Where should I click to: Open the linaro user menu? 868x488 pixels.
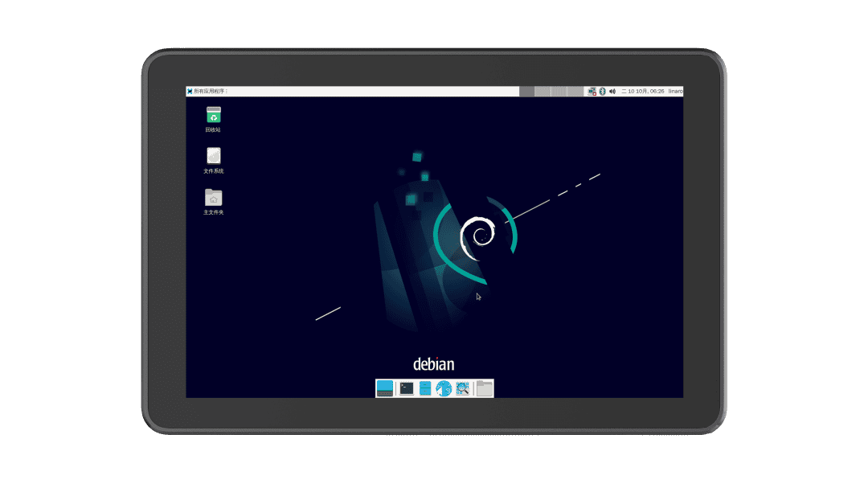(x=675, y=92)
